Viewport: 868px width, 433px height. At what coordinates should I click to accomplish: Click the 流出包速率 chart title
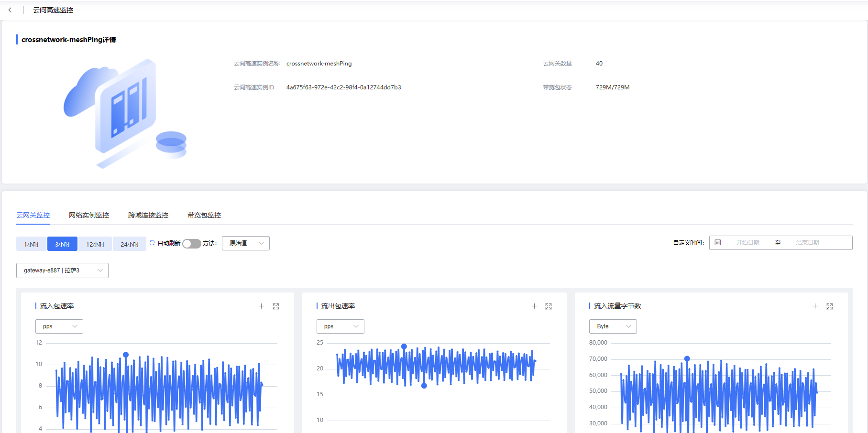click(x=338, y=306)
